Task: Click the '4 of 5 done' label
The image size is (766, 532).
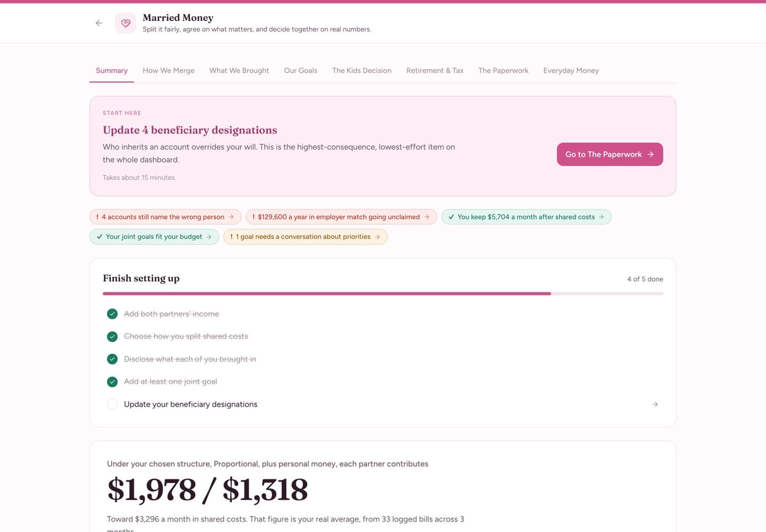Action: 645,279
